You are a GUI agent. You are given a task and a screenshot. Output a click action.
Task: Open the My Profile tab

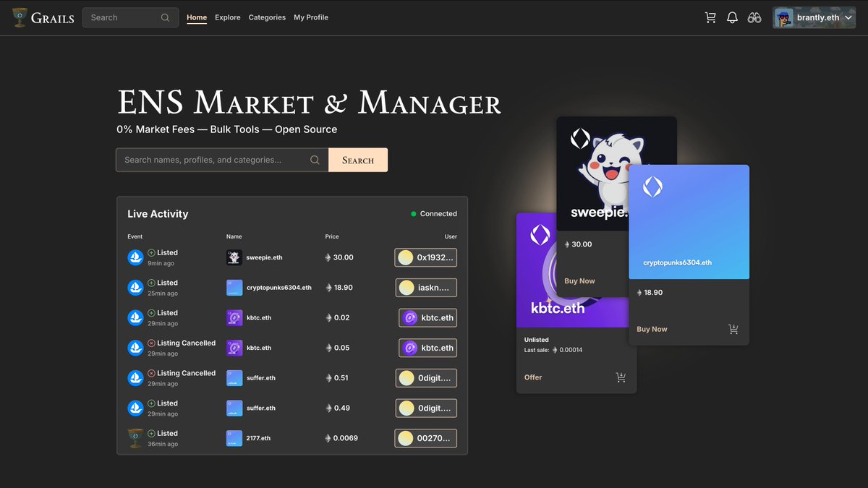point(311,17)
